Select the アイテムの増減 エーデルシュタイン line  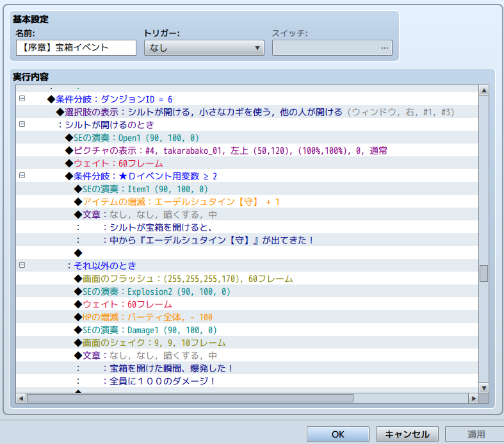pos(247,202)
